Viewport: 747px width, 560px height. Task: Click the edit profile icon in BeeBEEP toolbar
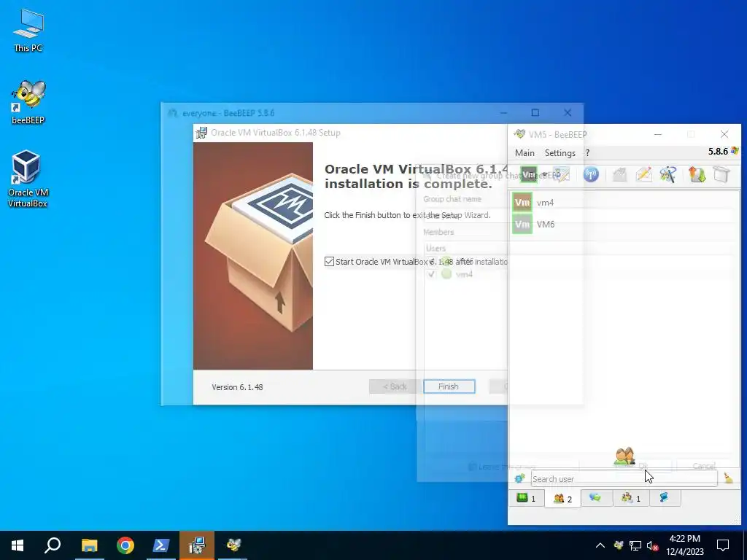click(x=561, y=175)
